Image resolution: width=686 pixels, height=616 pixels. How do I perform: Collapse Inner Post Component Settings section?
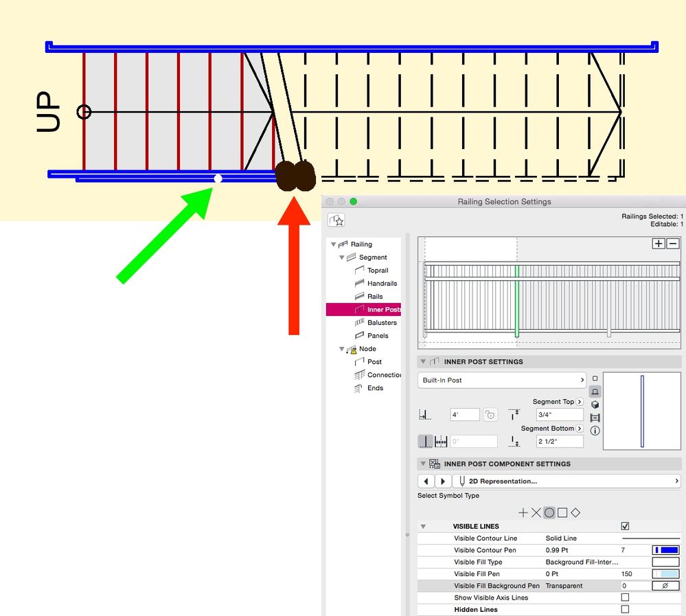coord(423,464)
